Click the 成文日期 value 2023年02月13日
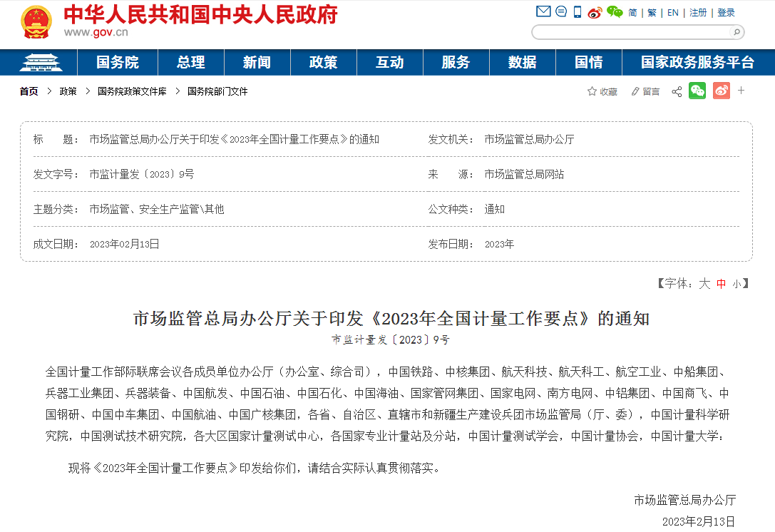 (125, 244)
